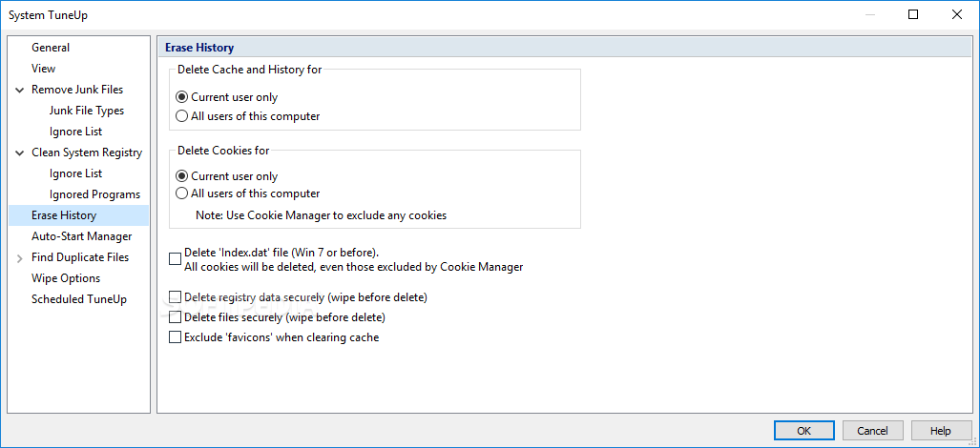Open Ignore List under Clean System Registry
This screenshot has height=448, width=980.
pos(76,173)
